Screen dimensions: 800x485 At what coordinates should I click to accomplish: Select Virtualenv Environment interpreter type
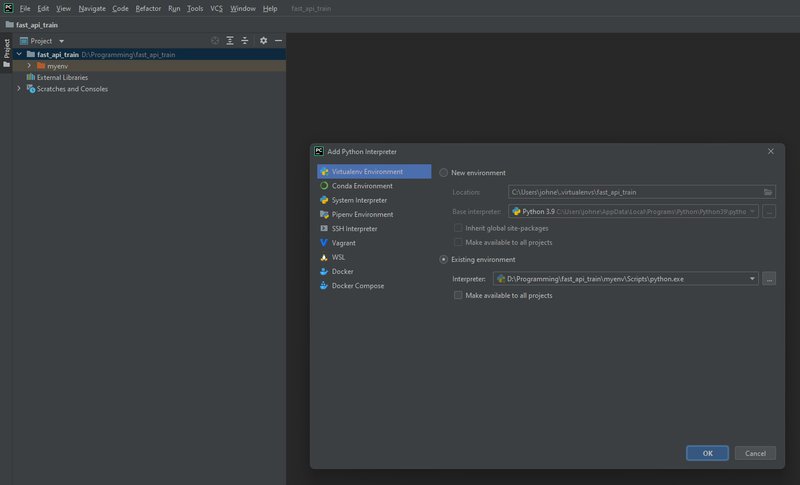click(x=374, y=171)
